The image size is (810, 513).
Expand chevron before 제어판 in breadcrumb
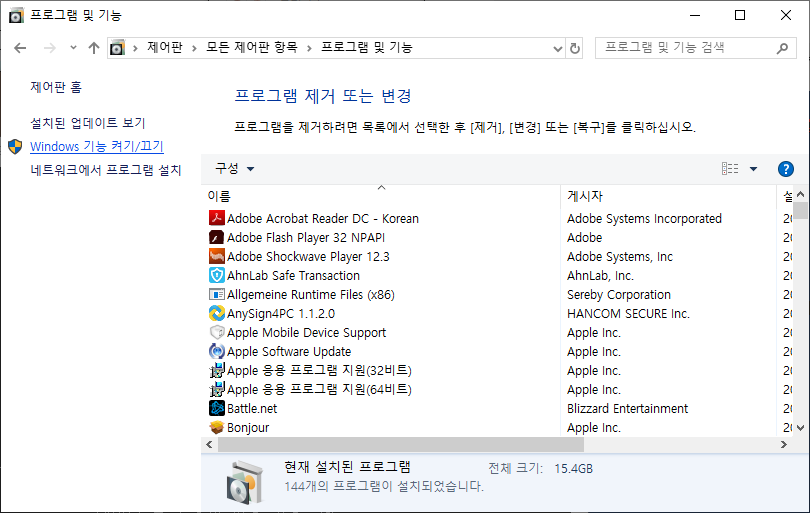pos(135,48)
